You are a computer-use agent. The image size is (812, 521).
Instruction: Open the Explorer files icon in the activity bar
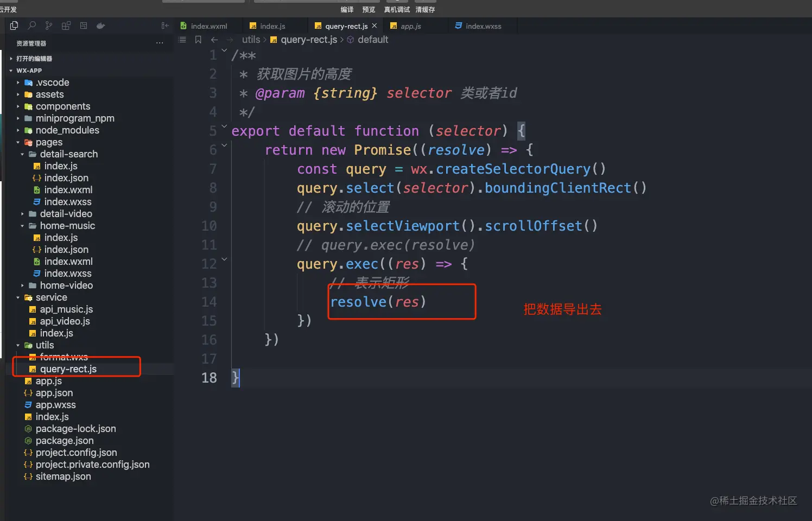14,26
